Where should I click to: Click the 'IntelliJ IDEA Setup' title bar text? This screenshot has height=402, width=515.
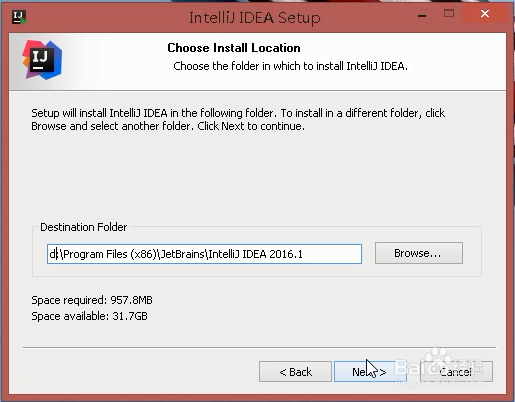tap(255, 18)
